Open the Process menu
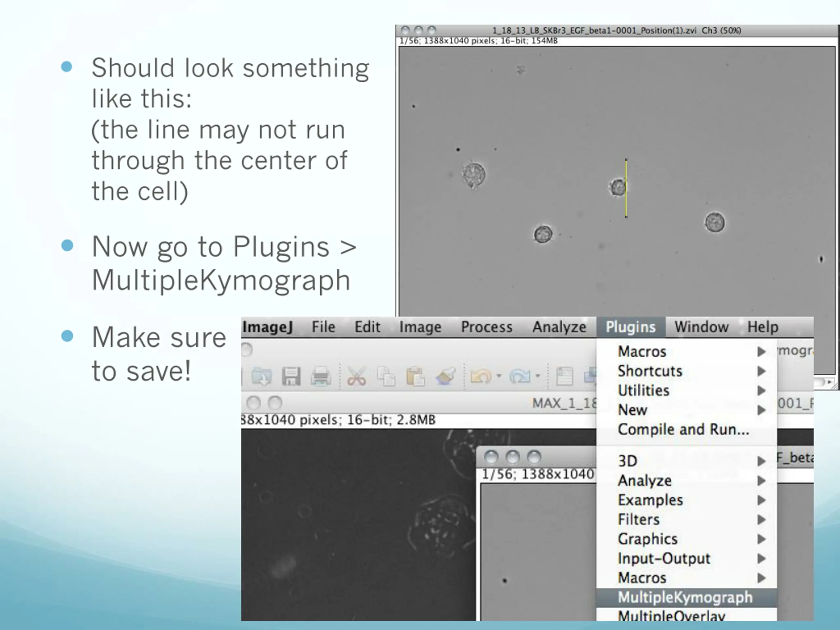Image resolution: width=840 pixels, height=630 pixels. [487, 327]
